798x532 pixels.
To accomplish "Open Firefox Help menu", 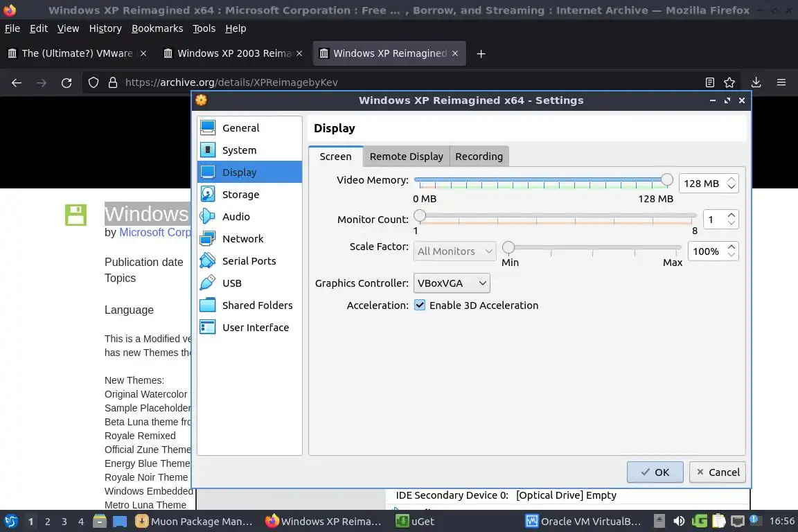I will coord(236,28).
